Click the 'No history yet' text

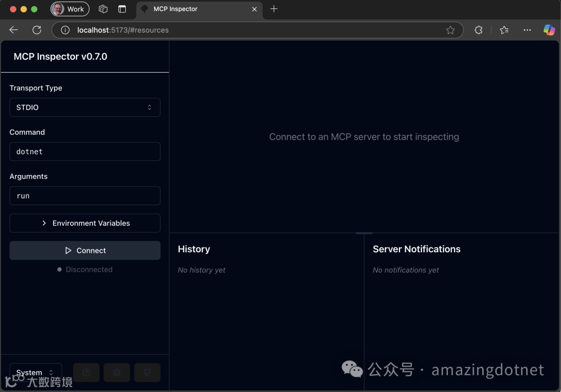point(202,270)
